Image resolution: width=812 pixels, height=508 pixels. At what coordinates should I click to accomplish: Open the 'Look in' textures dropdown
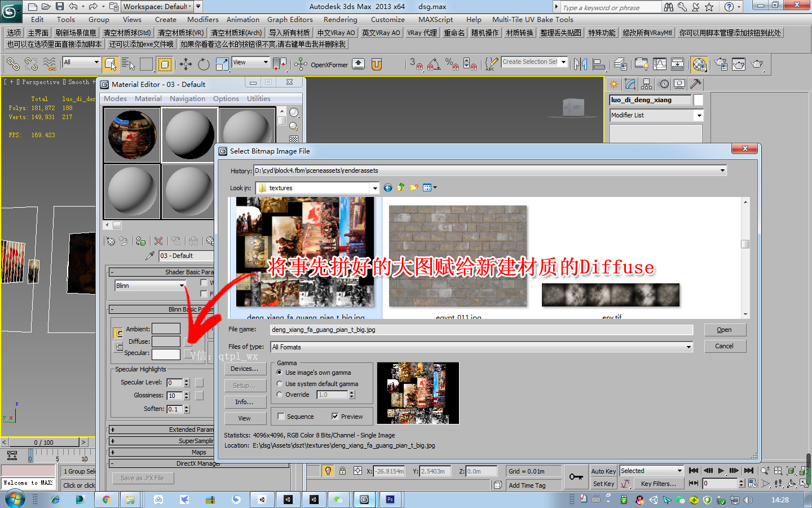[374, 188]
